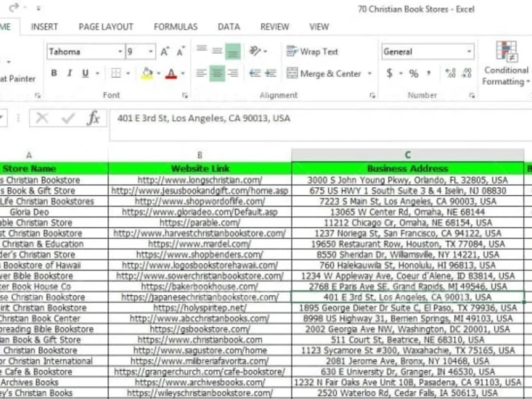Click the Redo arrow icon
The width and height of the screenshot is (532, 399).
pos(14,7)
